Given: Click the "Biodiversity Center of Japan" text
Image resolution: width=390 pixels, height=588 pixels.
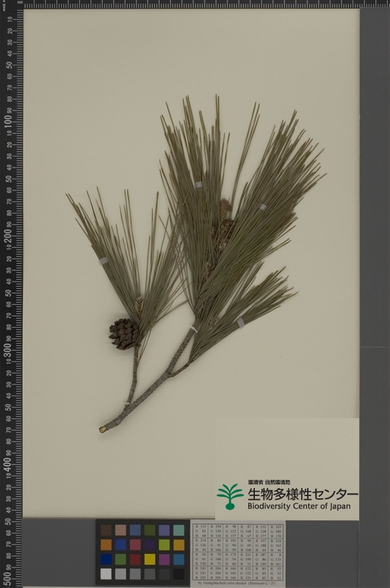Looking at the screenshot, I should coord(299,506).
